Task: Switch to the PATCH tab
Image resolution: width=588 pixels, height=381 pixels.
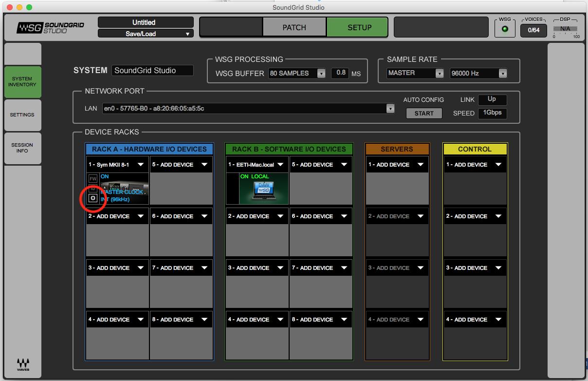Action: pyautogui.click(x=294, y=28)
